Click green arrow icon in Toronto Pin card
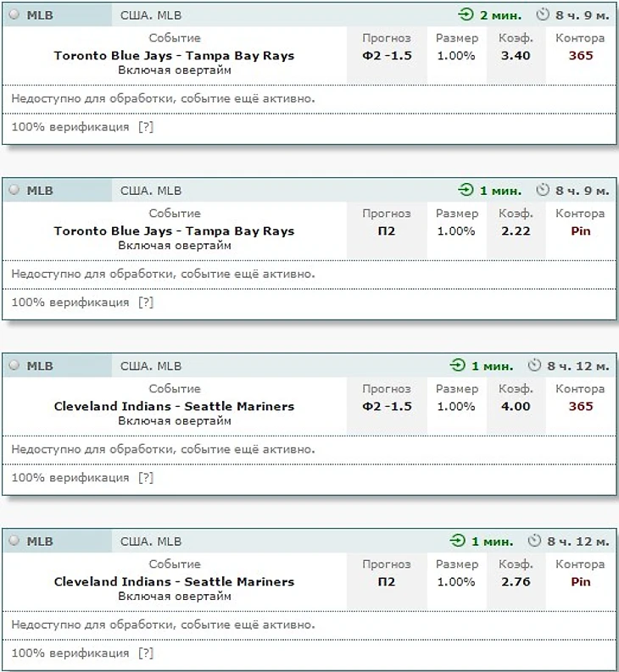 [x=466, y=191]
